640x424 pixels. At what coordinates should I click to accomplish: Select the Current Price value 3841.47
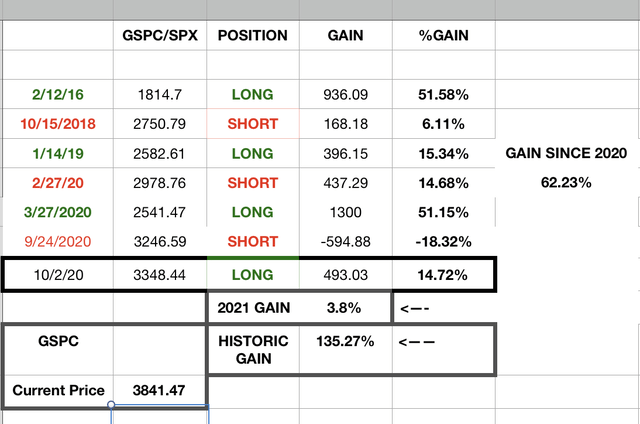160,391
